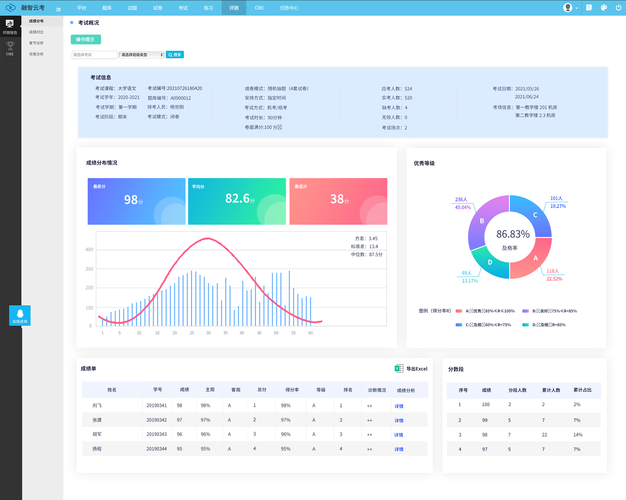Open the 请选择班级类型 dropdown
Screen dimensions: 626x500
tap(140, 54)
